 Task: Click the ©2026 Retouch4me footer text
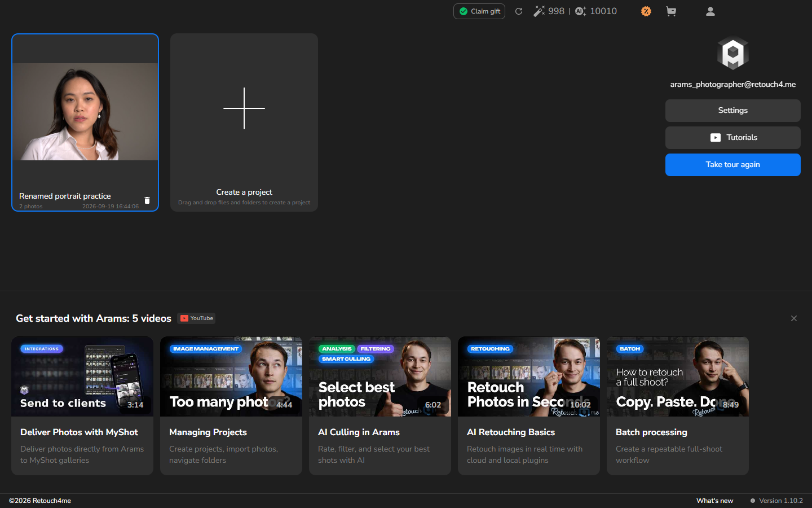click(40, 501)
